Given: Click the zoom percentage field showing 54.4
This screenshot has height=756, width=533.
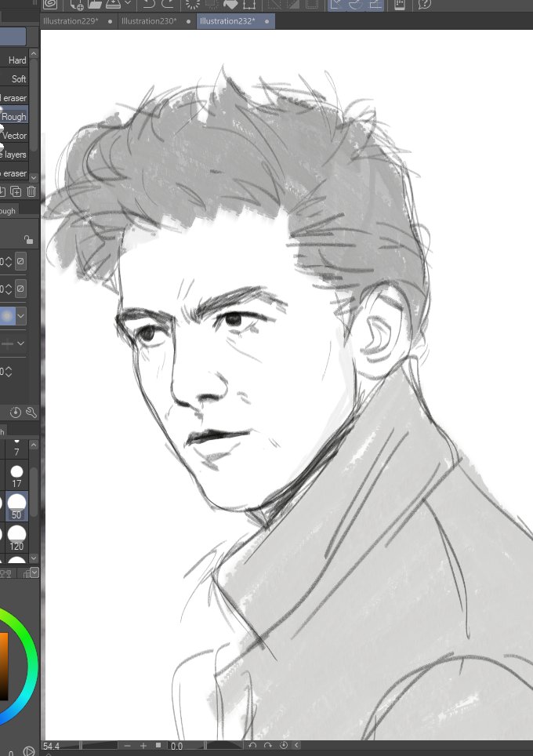Looking at the screenshot, I should [51, 746].
